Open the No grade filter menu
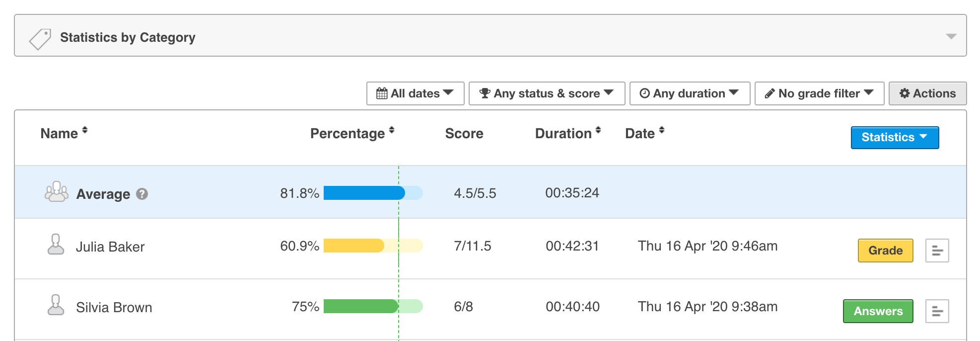 [819, 93]
